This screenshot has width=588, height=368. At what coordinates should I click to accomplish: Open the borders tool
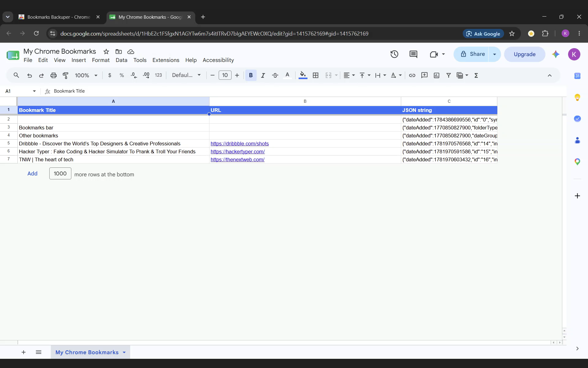(315, 75)
